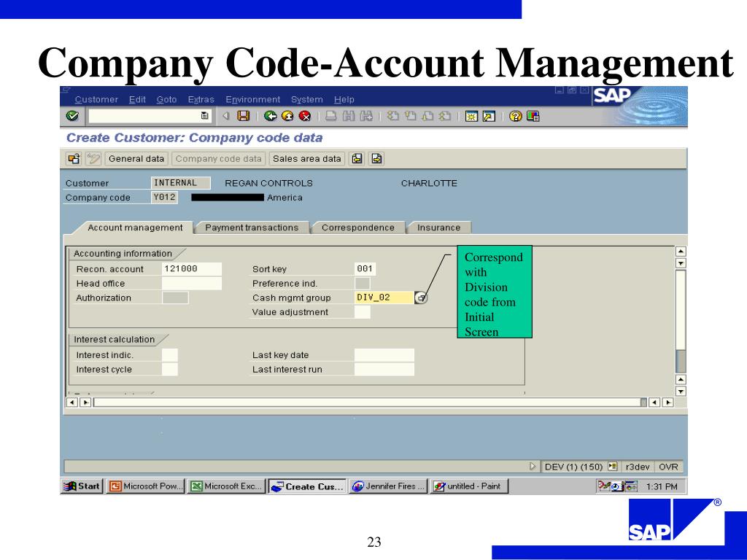Click the DEV (1) (150) system info
Viewport: 747px width, 560px height.
(573, 467)
